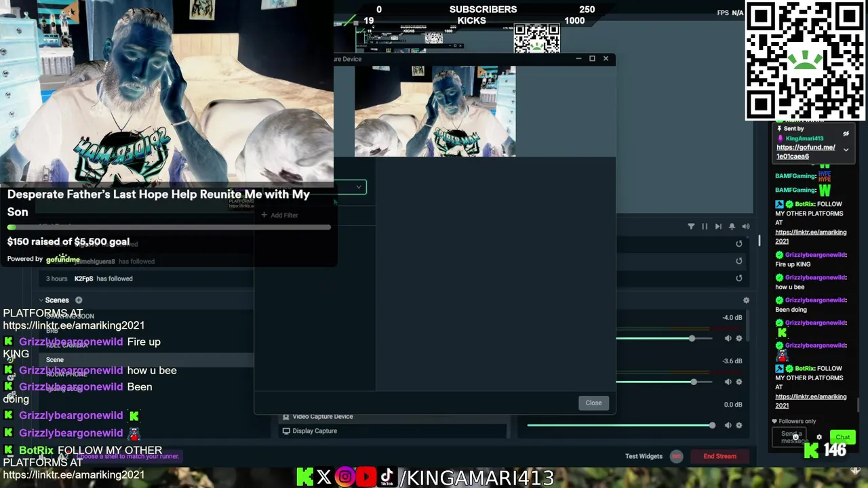This screenshot has width=868, height=488.
Task: Mute the -3.6 dB audio source
Action: point(728,382)
